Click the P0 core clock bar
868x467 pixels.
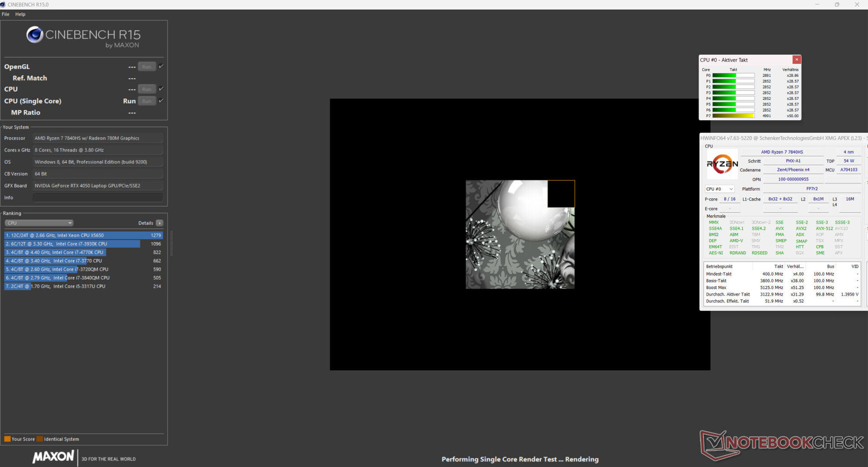(x=733, y=75)
